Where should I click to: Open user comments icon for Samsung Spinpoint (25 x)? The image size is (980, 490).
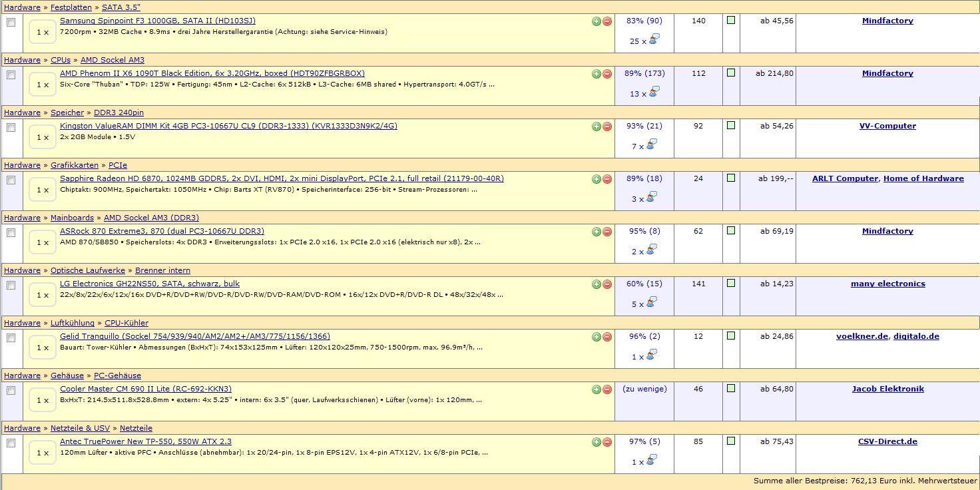654,39
